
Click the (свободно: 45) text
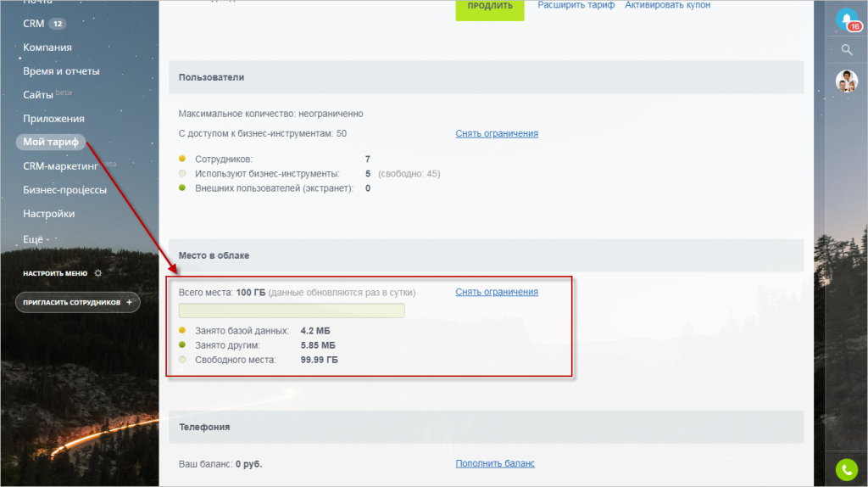coord(409,174)
